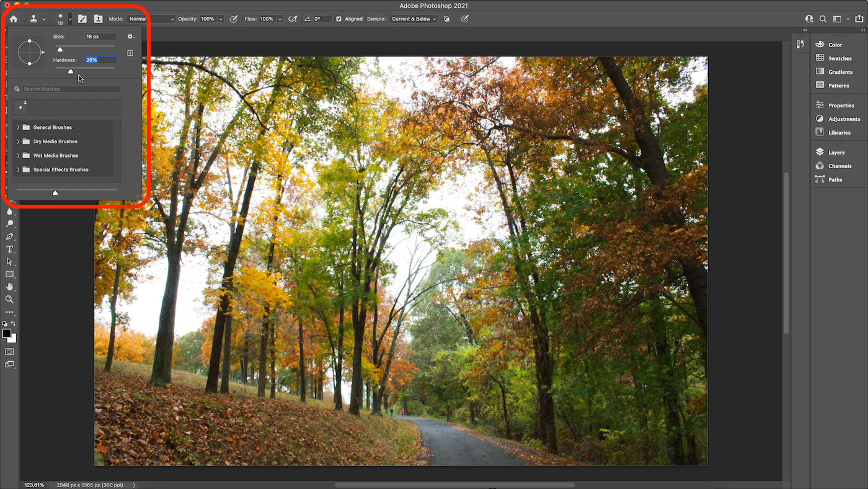Viewport: 868px width, 489px height.
Task: Open the Swatches panel
Action: (839, 58)
